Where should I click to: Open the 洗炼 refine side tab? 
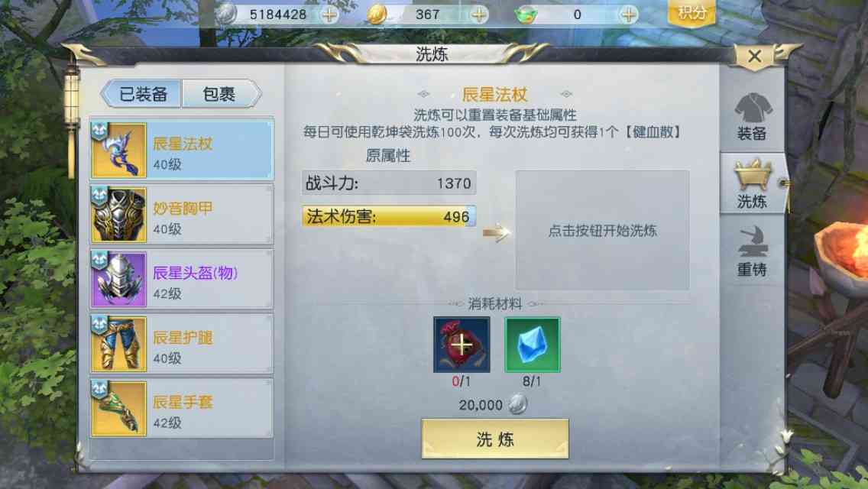[x=752, y=184]
